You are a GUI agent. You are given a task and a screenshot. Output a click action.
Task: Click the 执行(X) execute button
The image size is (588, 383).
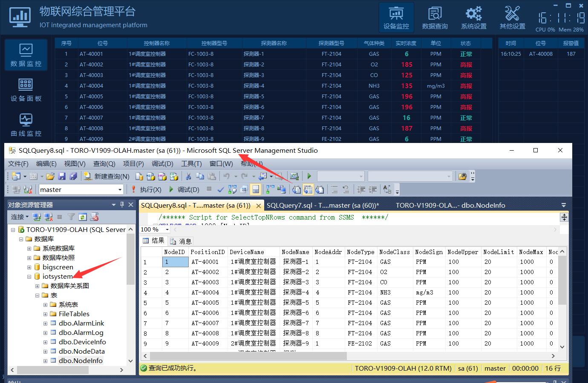(146, 189)
